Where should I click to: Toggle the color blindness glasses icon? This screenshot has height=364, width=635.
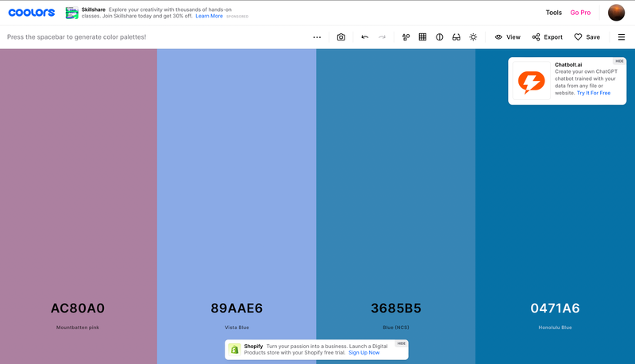[456, 37]
